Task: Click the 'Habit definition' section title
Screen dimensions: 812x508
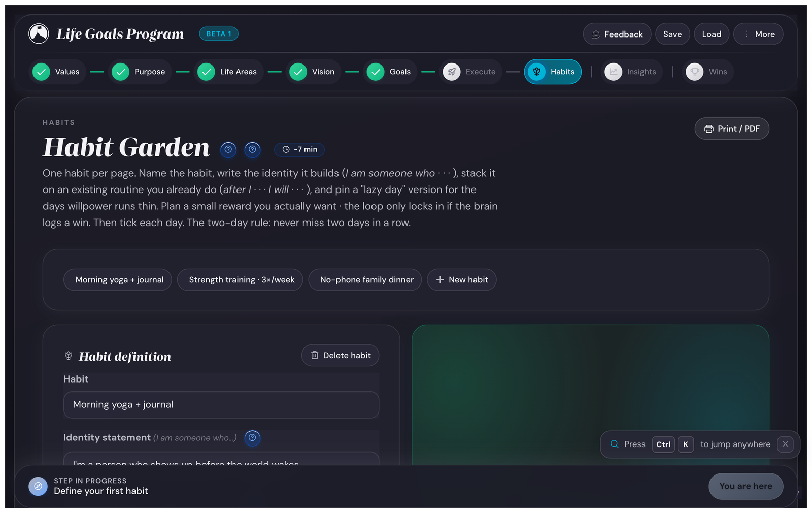Action: pyautogui.click(x=125, y=357)
